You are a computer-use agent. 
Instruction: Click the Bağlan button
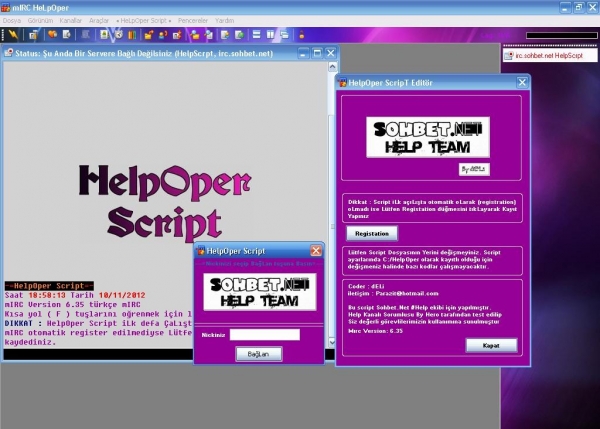point(259,354)
